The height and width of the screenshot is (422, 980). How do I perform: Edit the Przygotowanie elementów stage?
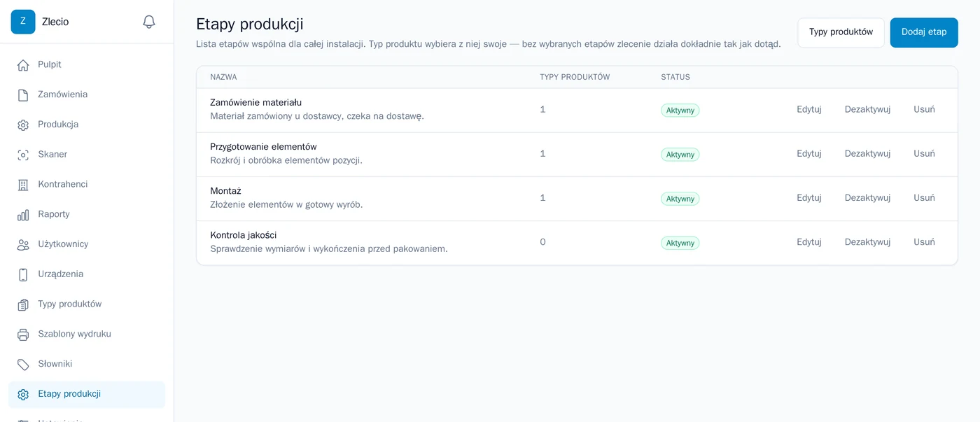click(x=808, y=153)
